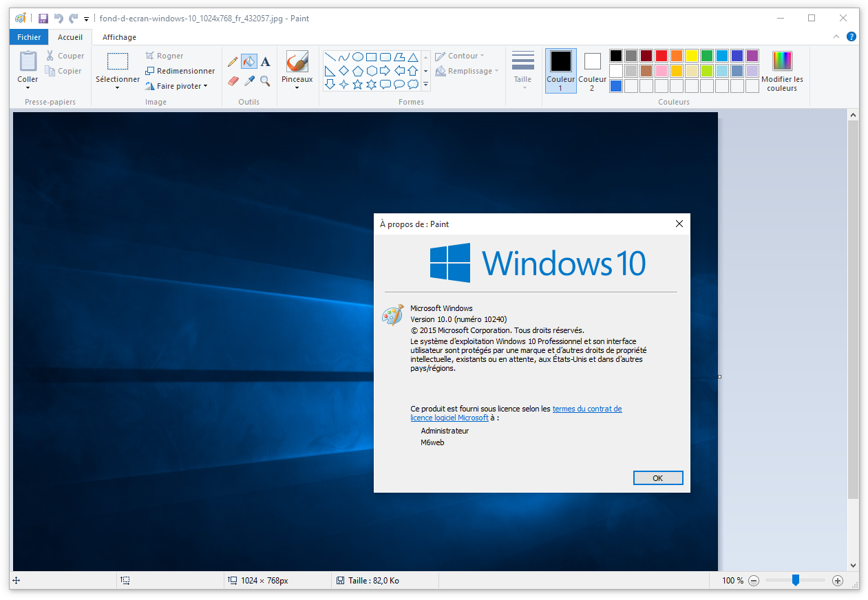This screenshot has width=868, height=600.
Task: Click the Coller clipboard icon
Action: (28, 61)
